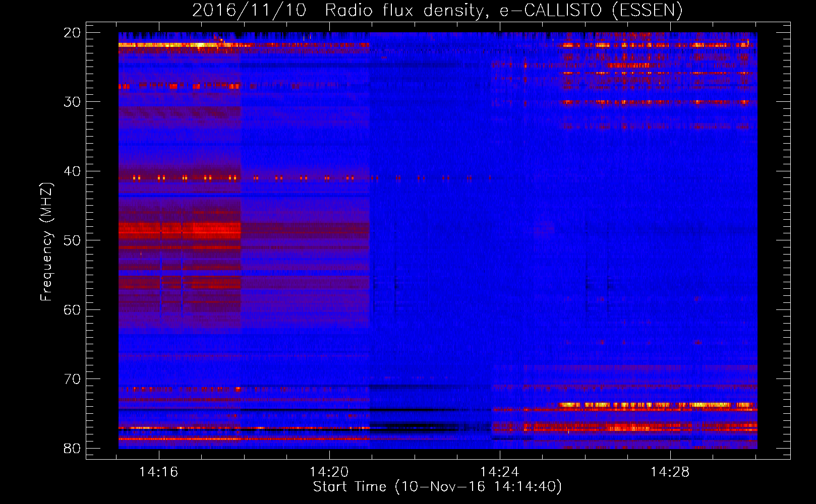Click the 40 frequency tick label
Screen dimensions: 816x504
[72, 171]
